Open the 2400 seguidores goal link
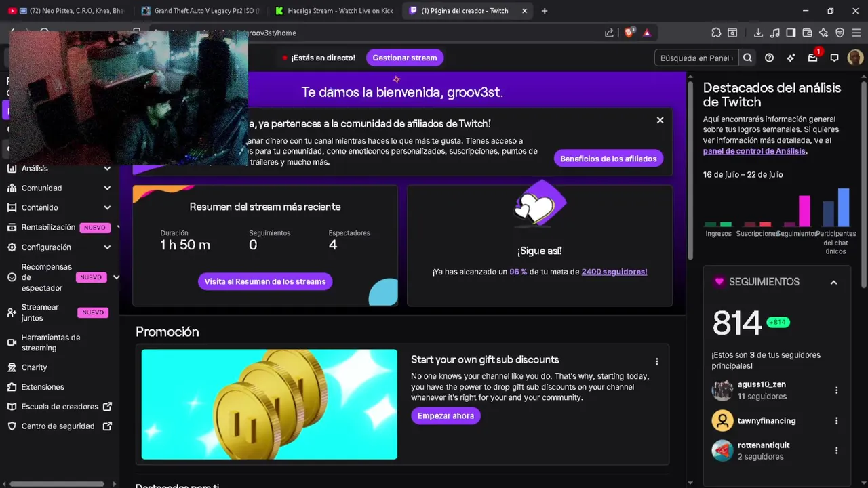868x488 pixels. [x=614, y=272]
